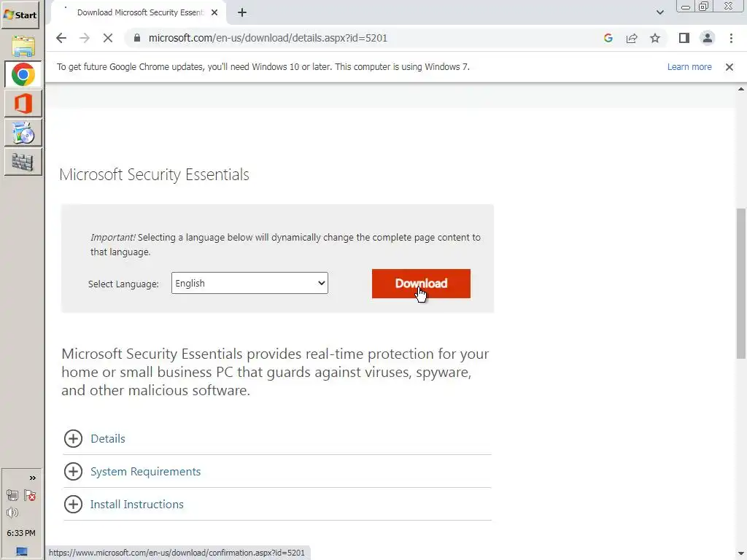Follow the Learn more link
Screen dimensions: 747x560
689,67
